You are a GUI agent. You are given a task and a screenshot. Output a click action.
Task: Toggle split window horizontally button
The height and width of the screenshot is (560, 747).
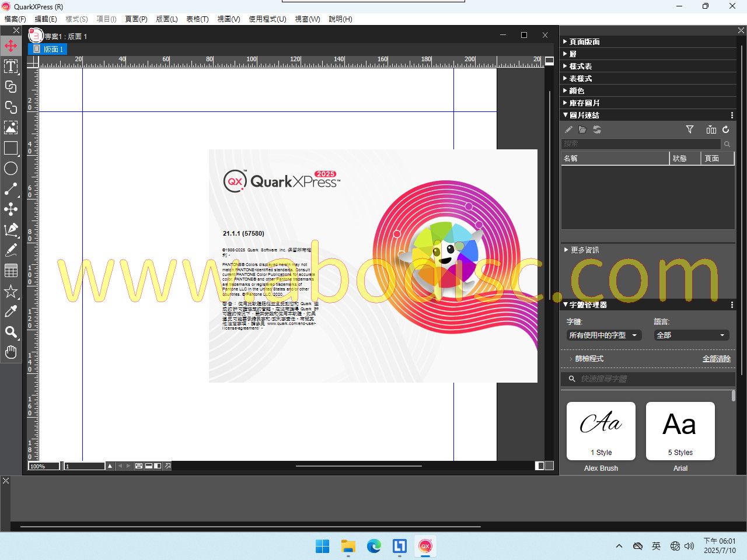pyautogui.click(x=149, y=466)
